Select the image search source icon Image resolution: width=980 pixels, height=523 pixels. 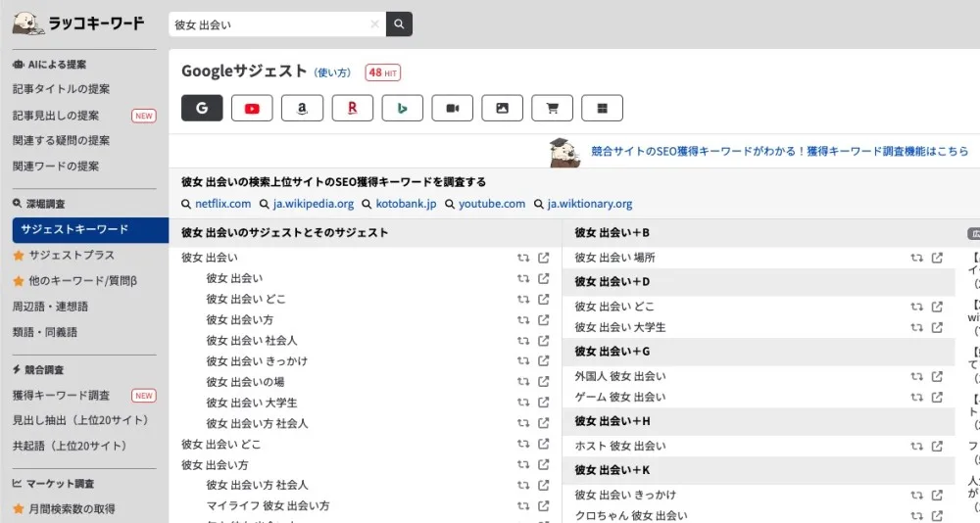point(502,108)
